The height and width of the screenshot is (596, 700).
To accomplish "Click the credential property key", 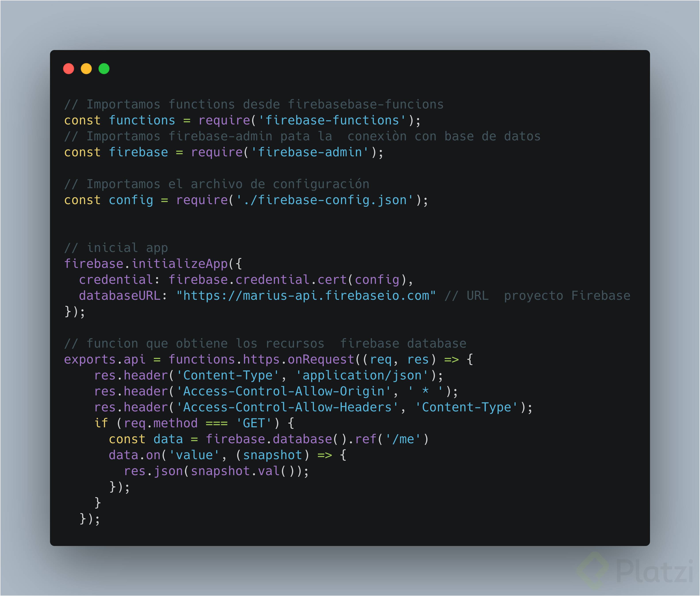I will coord(116,280).
